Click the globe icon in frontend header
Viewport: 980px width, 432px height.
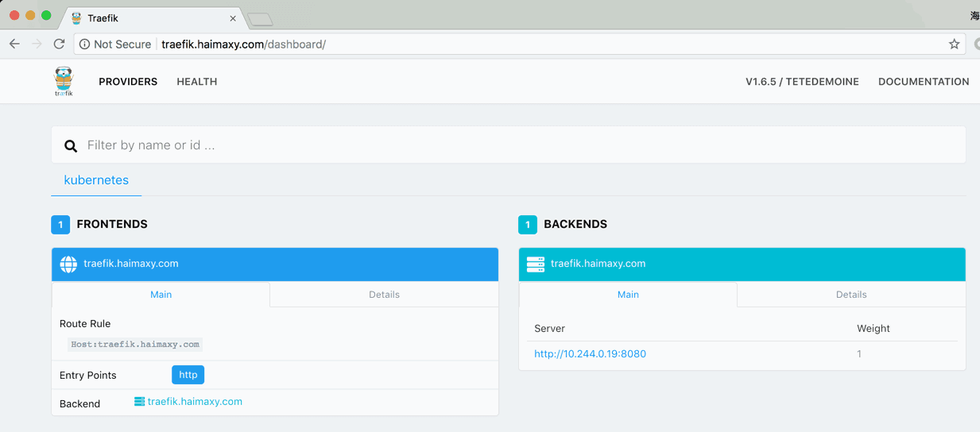point(69,264)
